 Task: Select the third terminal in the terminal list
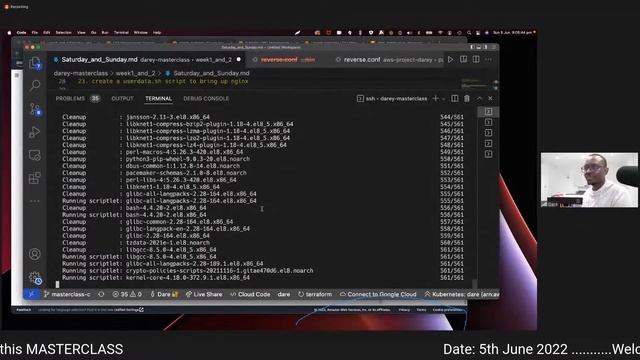pyautogui.click(x=489, y=133)
